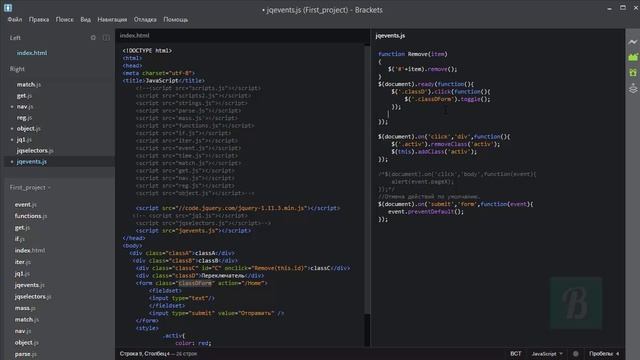Click the highlighted classDForm attribute in index.html
640x360 pixels.
point(195,283)
